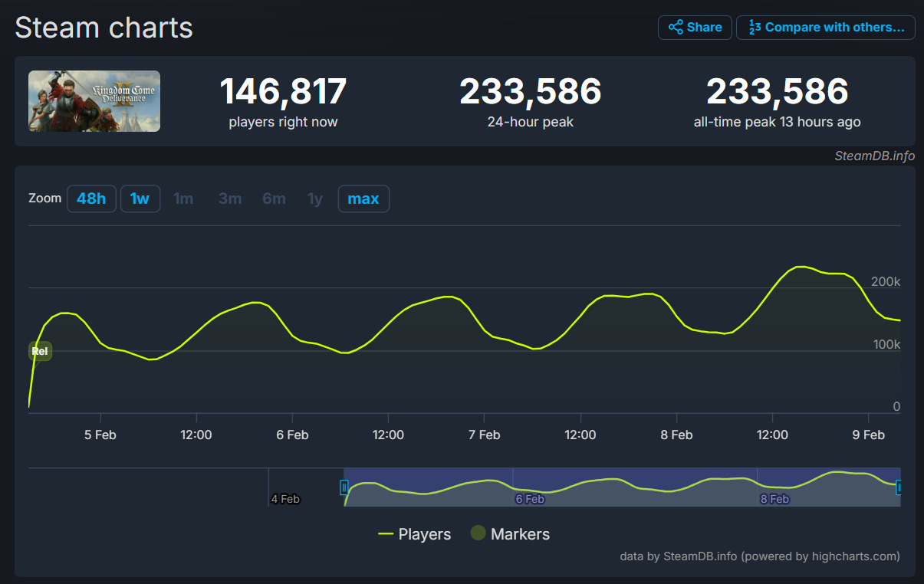Click the 7 Feb axis label
Screen dimensions: 924x584
click(484, 435)
